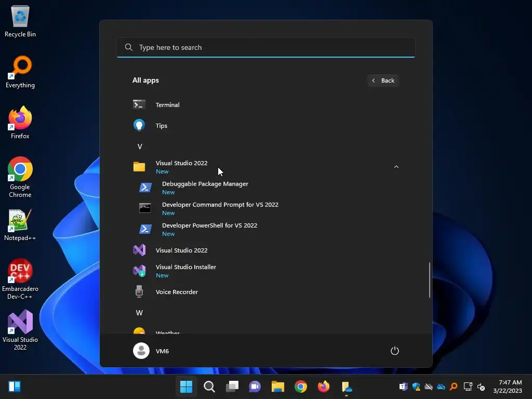Collapse the Visual Studio 2022 folder chevron
The width and height of the screenshot is (532, 399).
point(396,167)
